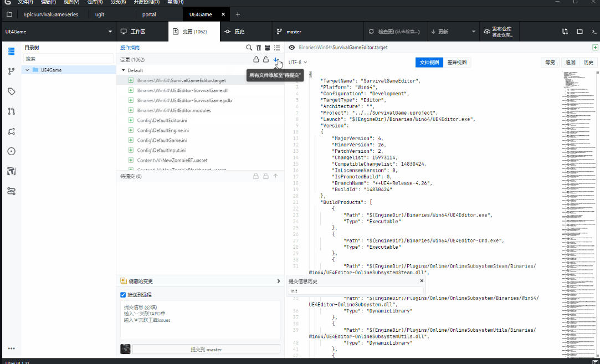The image size is (600, 364).
Task: Switch to 差异视图 diff view
Action: click(x=457, y=63)
